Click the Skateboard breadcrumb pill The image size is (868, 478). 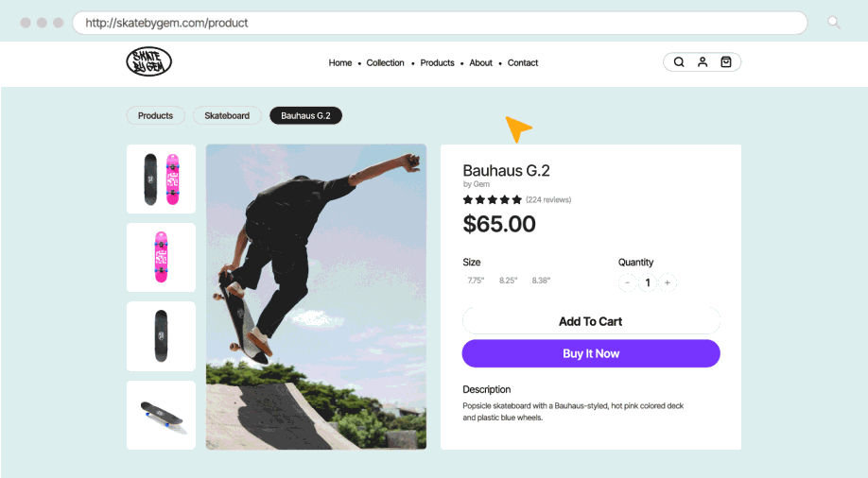[227, 115]
